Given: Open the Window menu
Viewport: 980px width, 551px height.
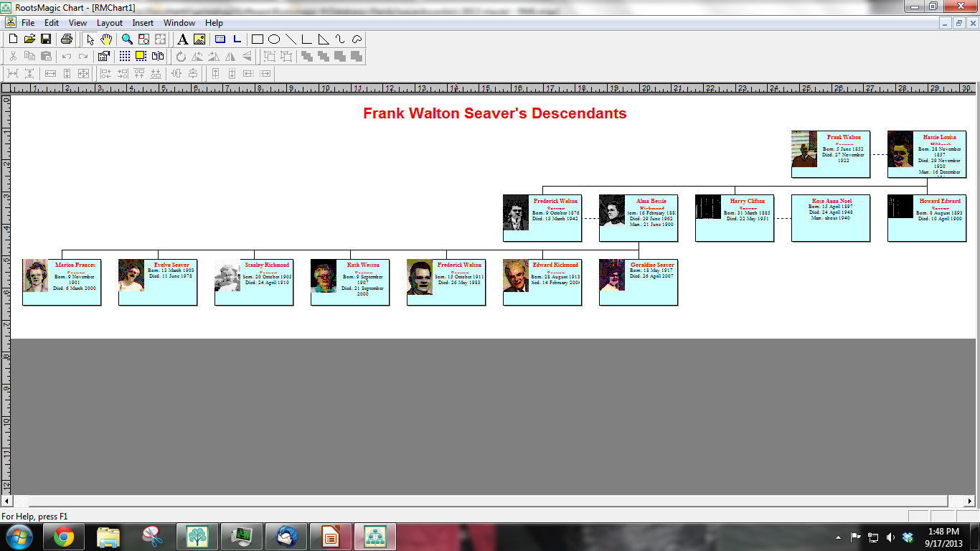Looking at the screenshot, I should coord(179,22).
